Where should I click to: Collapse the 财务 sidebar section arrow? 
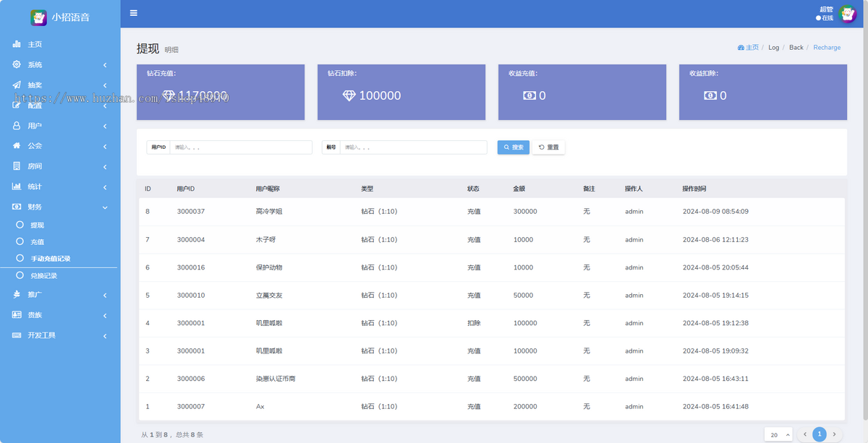(x=105, y=207)
